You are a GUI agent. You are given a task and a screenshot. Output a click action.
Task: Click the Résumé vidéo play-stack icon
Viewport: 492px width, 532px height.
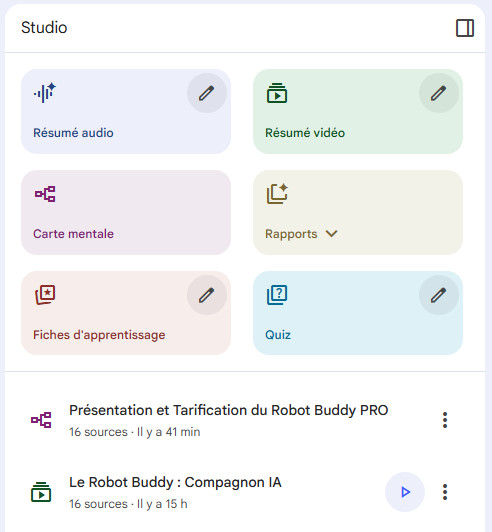point(277,93)
